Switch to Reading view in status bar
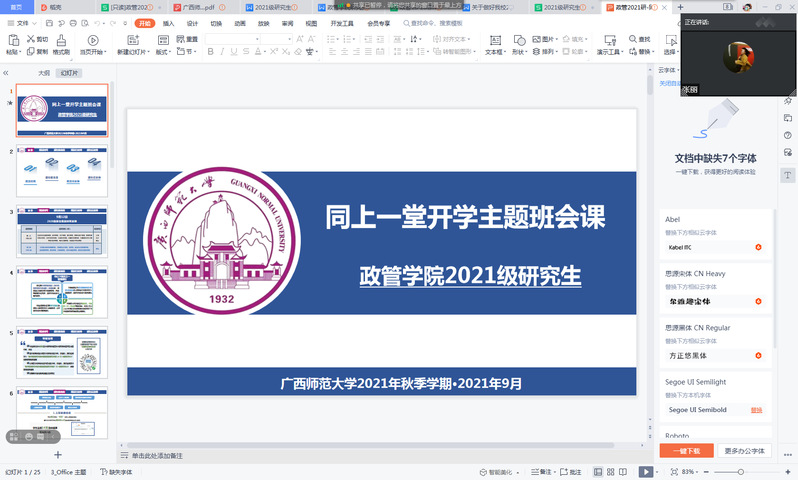The image size is (798, 480). click(x=623, y=472)
